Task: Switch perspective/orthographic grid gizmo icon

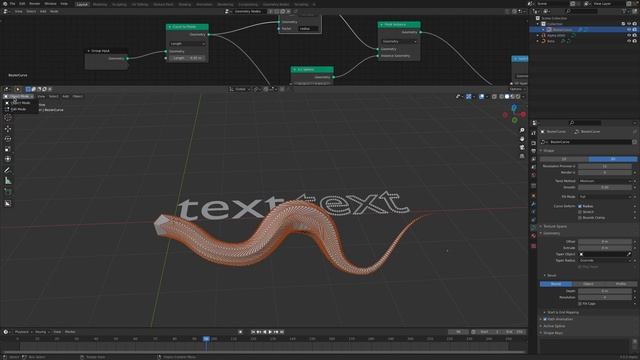Action: [x=522, y=156]
